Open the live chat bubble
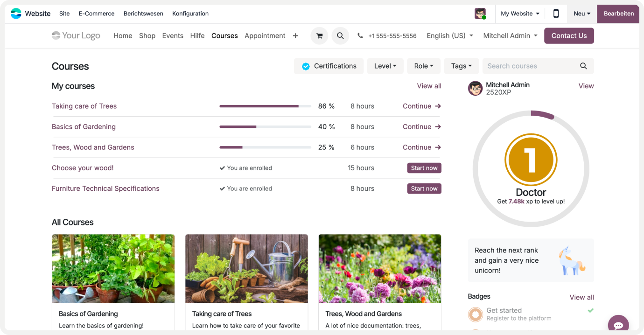This screenshot has width=644, height=335. click(x=618, y=325)
